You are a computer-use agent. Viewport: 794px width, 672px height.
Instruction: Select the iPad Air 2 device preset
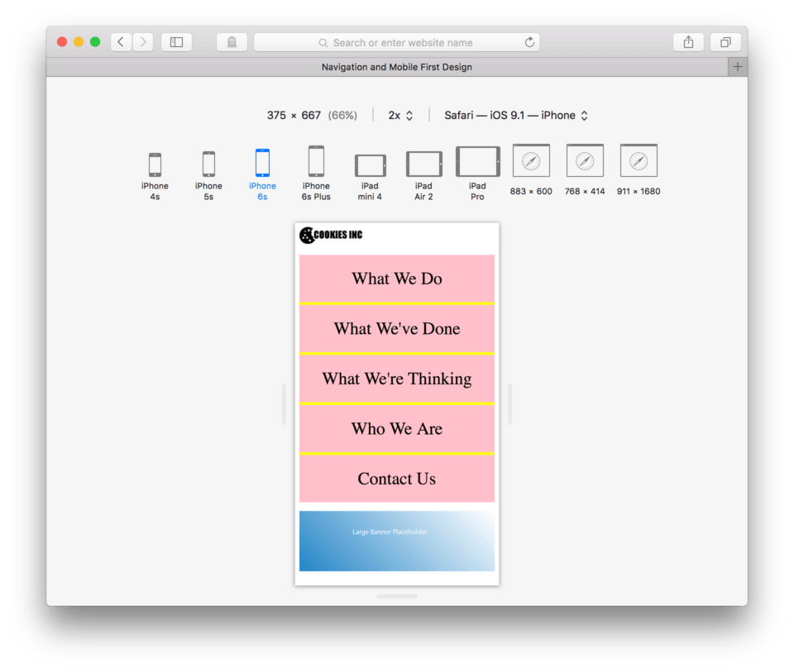point(423,176)
